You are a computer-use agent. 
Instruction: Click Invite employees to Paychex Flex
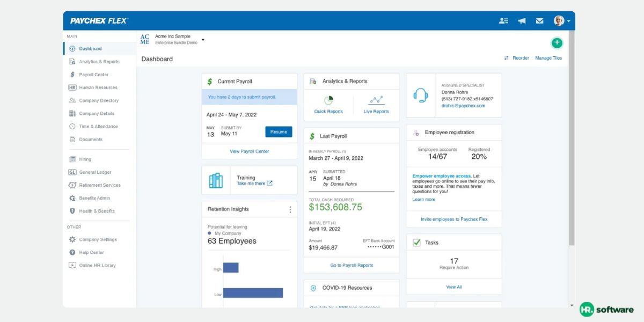[454, 219]
